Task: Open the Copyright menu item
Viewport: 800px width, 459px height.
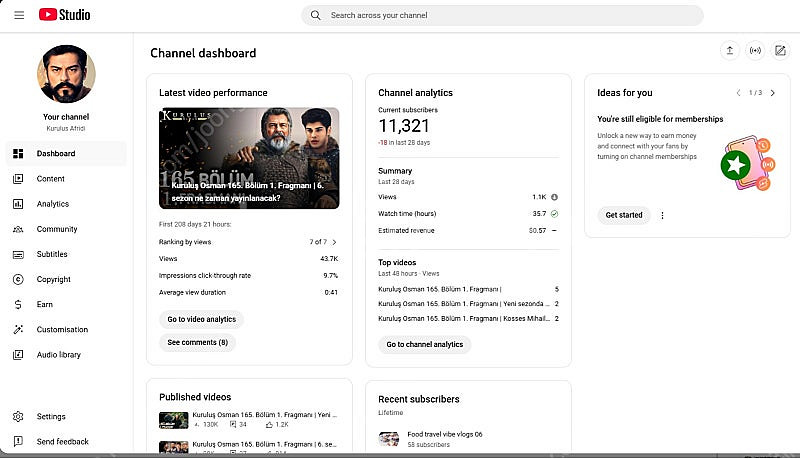Action: (66, 279)
